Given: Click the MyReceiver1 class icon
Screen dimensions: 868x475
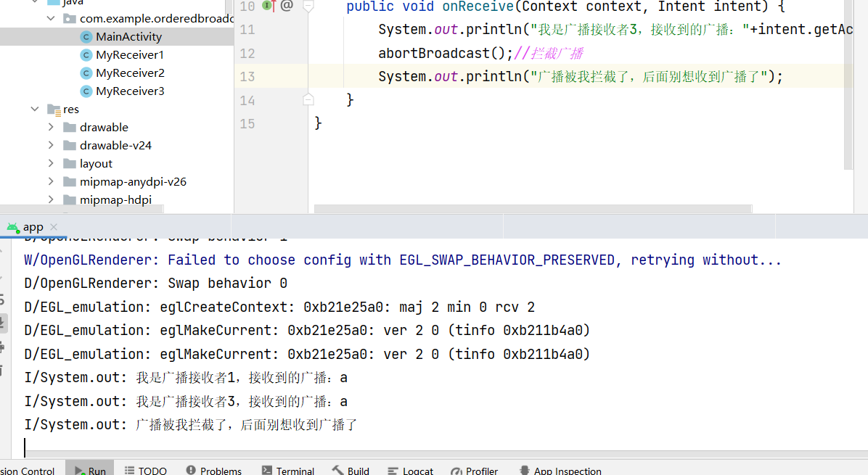Looking at the screenshot, I should (86, 55).
